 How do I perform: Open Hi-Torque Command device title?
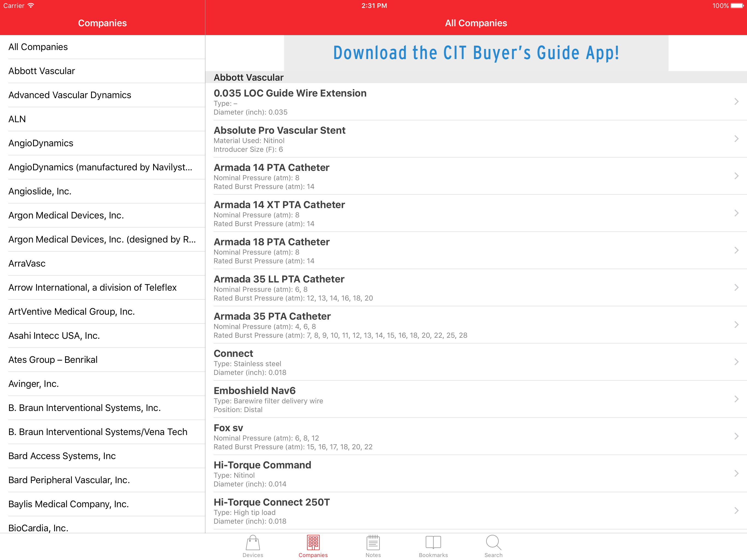click(x=262, y=465)
